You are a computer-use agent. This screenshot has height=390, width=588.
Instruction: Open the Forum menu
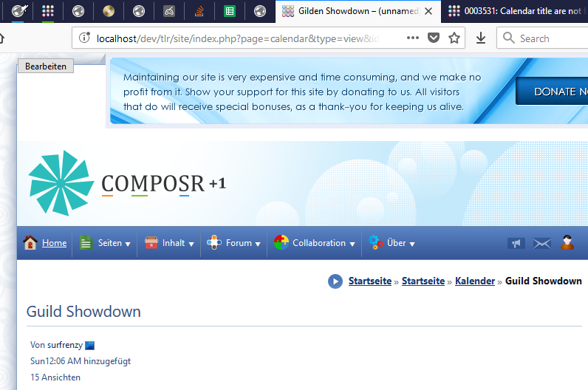pyautogui.click(x=233, y=243)
